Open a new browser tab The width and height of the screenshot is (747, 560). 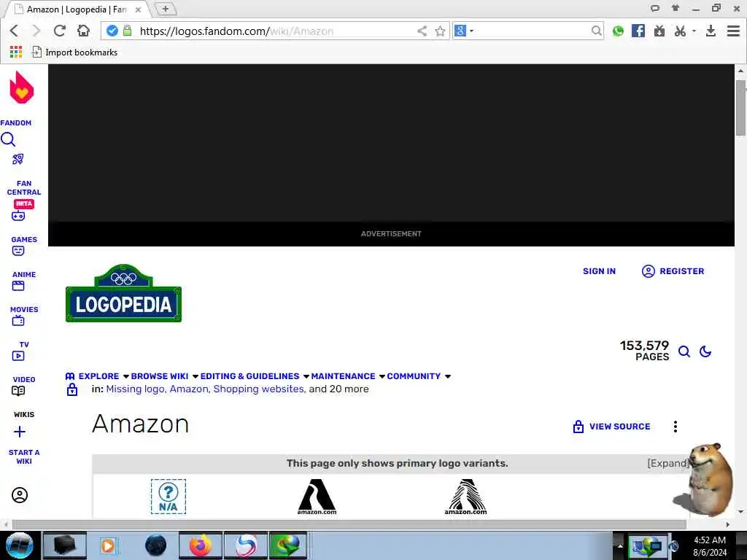point(166,9)
